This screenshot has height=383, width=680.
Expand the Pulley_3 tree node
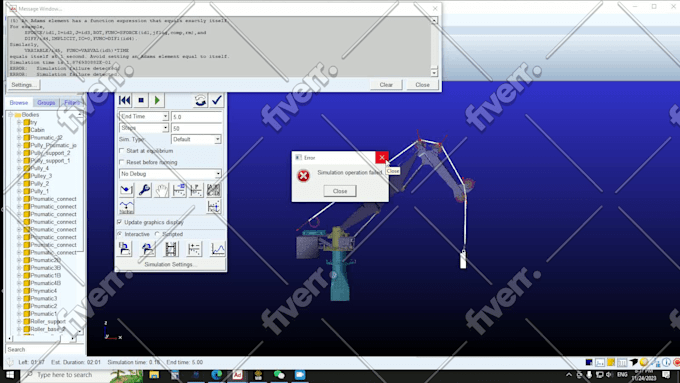[x=19, y=176]
